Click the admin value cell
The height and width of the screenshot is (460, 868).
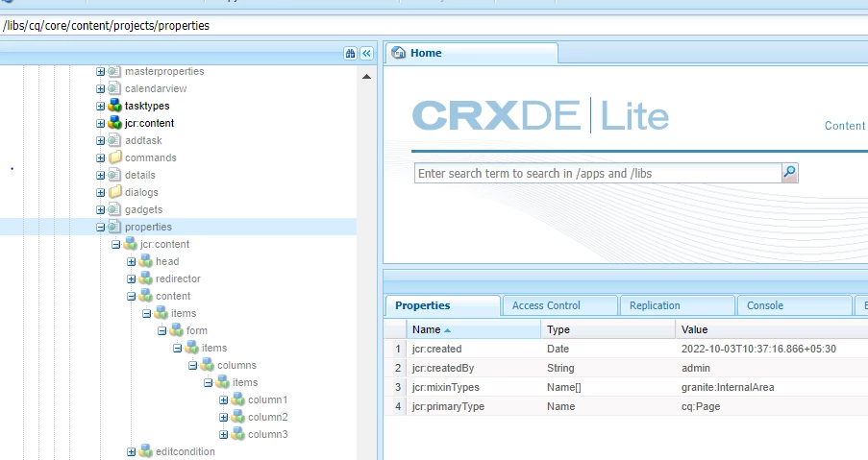[x=695, y=368]
